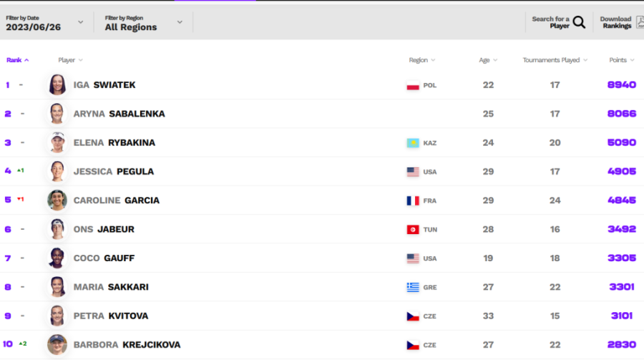Expand the Filter by Region dropdown
This screenshot has width=644, height=360.
click(143, 22)
